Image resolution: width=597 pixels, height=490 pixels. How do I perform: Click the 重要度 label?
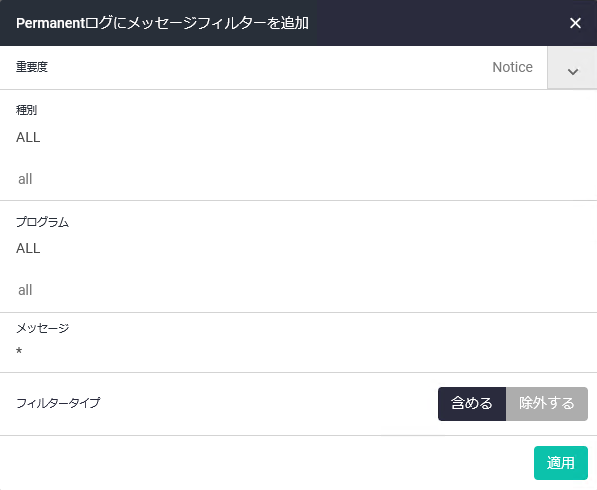(x=32, y=67)
